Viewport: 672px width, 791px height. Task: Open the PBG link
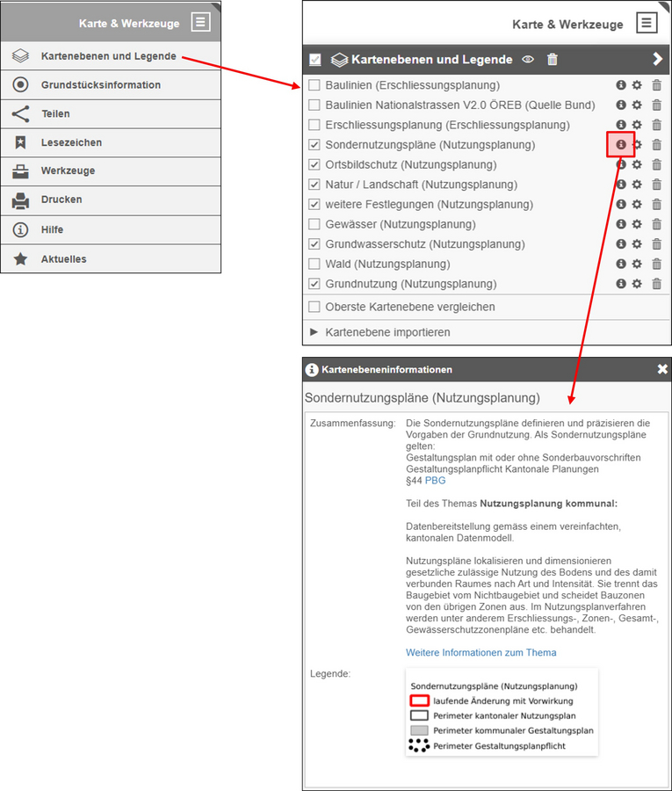[435, 481]
